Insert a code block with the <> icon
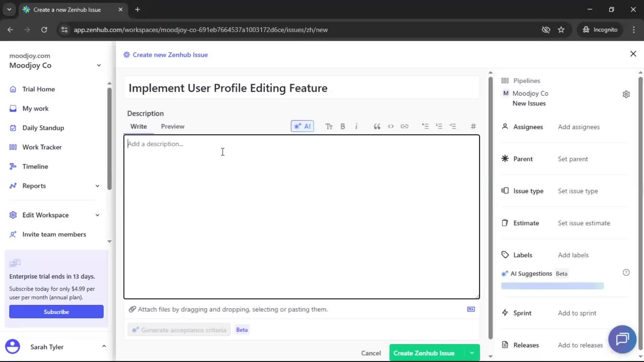Screen dimensions: 644x362 [391, 126]
